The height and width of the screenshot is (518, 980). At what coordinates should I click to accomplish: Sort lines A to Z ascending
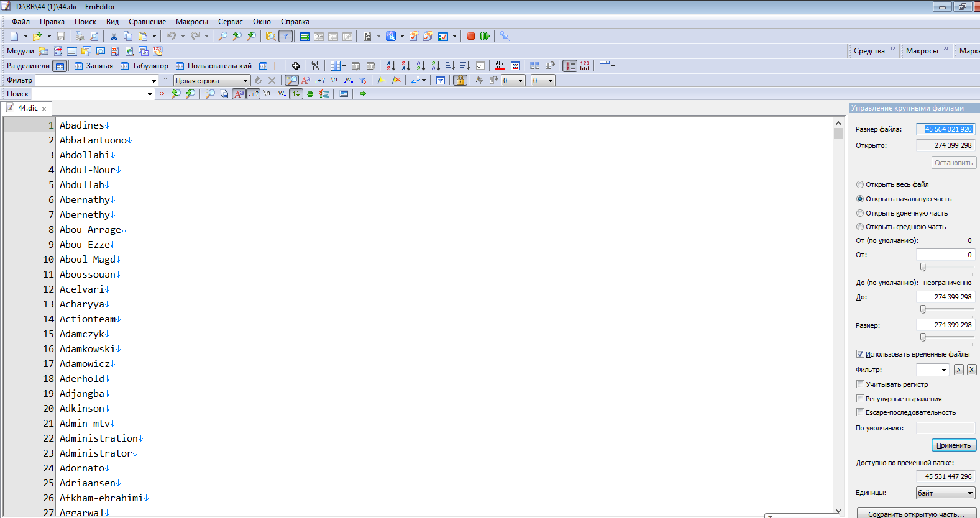tap(391, 66)
